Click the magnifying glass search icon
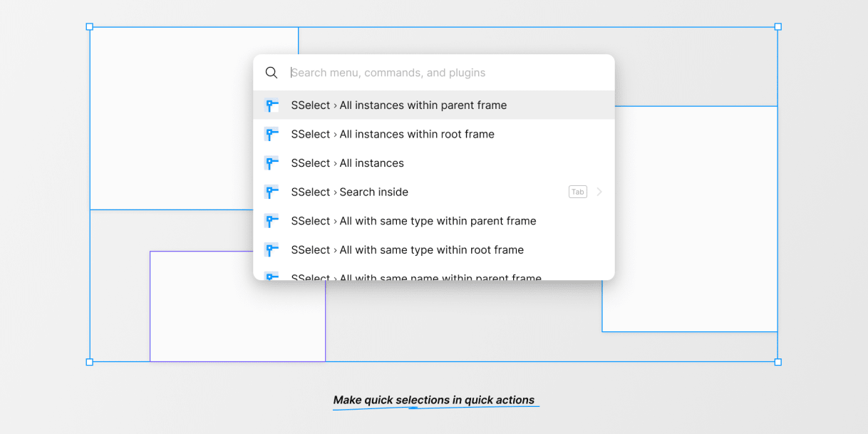868x434 pixels. coord(272,73)
